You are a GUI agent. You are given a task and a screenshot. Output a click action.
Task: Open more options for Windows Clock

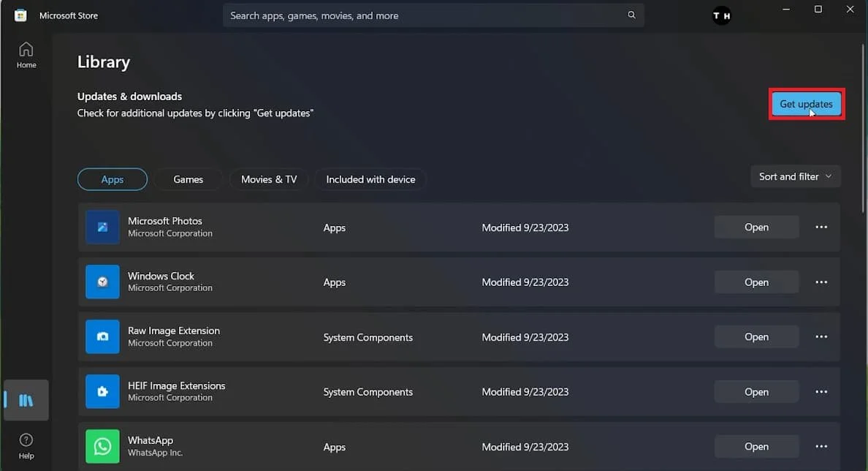pos(821,282)
